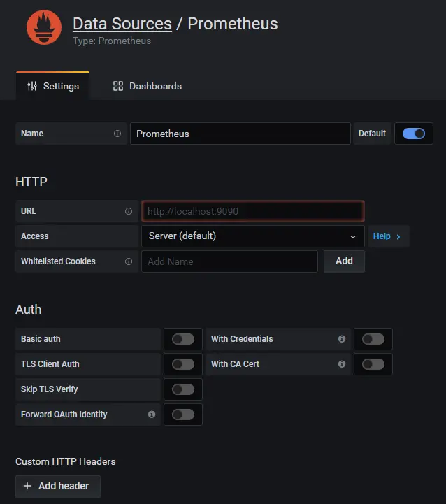Click the URL field info icon
Screen dimensions: 446x504
128,211
